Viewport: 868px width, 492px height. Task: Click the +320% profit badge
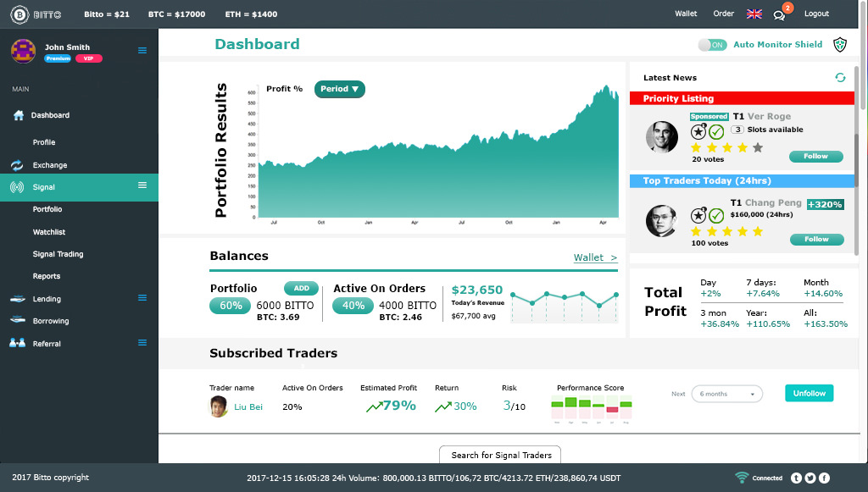[825, 205]
